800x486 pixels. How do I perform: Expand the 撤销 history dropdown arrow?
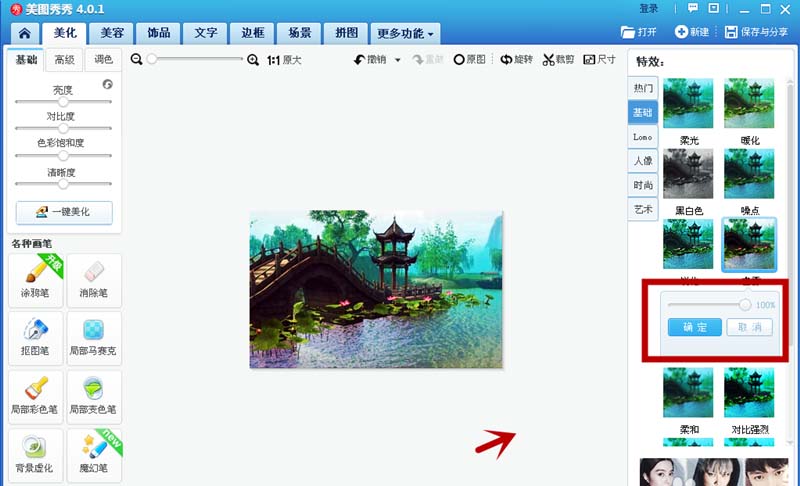[x=397, y=60]
